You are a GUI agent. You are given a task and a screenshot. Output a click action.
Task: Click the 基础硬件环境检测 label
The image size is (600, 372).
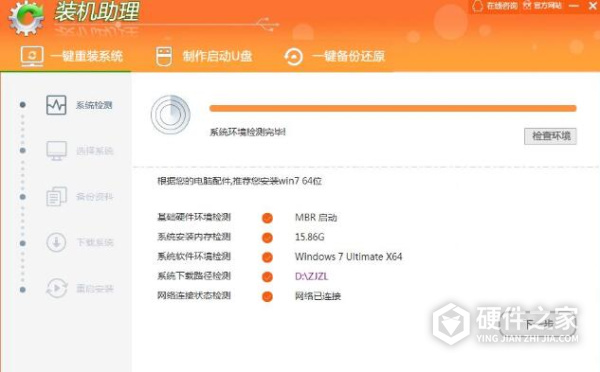click(194, 217)
